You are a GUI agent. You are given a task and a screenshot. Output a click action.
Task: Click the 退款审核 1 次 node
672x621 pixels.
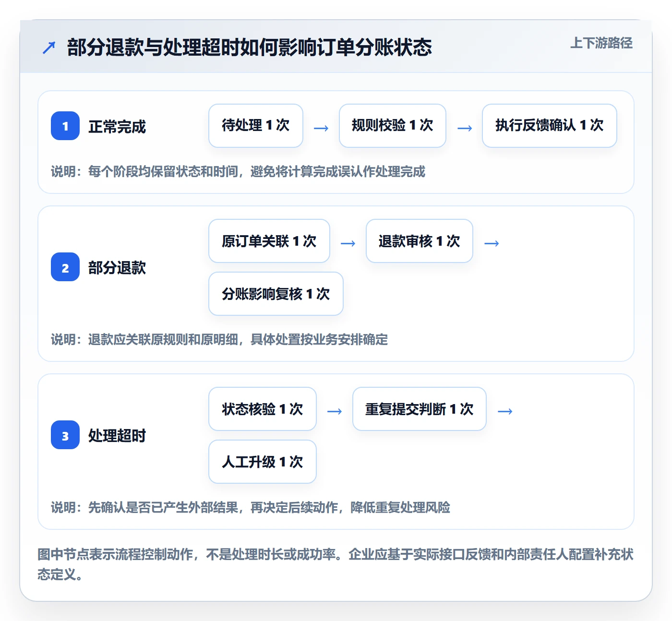point(420,241)
